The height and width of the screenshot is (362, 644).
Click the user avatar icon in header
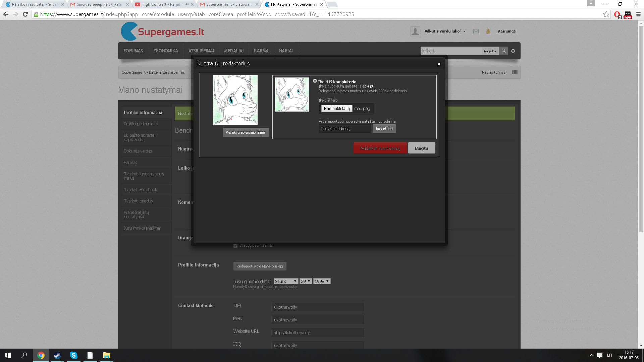point(415,31)
